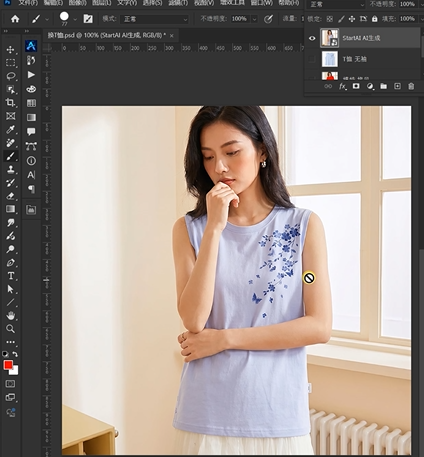Select the Eraser tool

click(10, 196)
